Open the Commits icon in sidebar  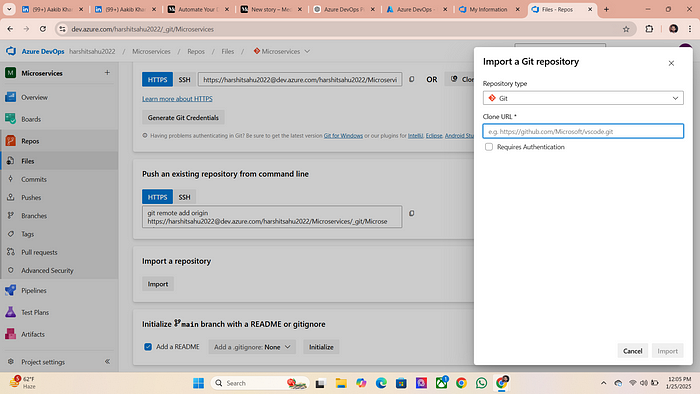11,179
